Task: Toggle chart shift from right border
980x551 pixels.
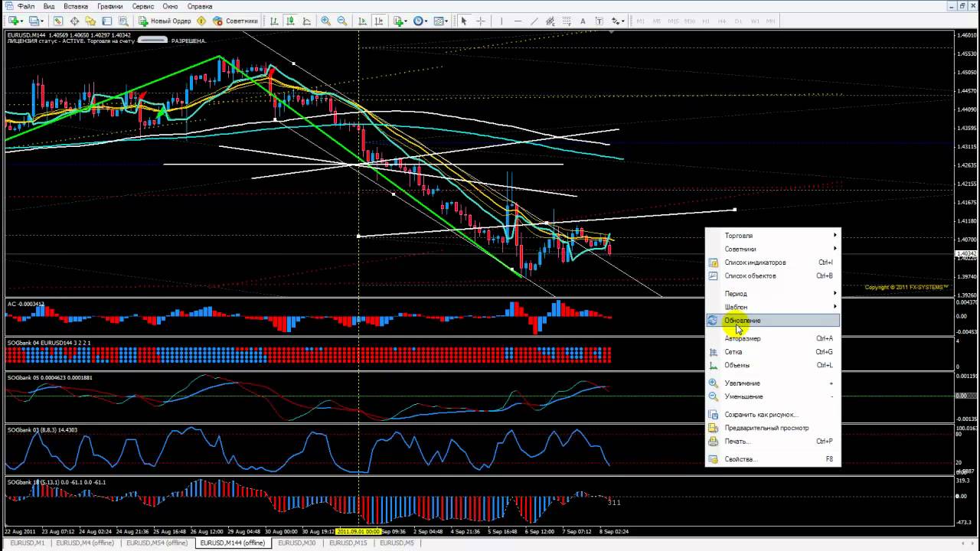Action: (378, 21)
